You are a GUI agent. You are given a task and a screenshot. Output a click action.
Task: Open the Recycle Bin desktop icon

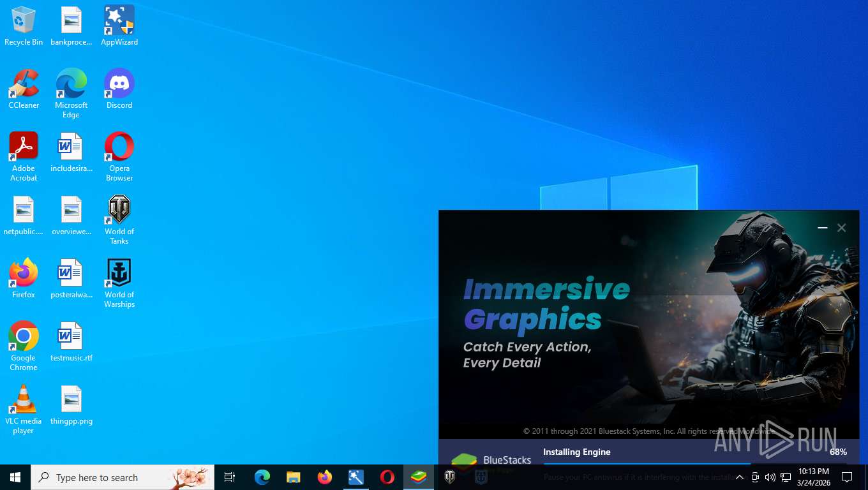click(x=24, y=26)
